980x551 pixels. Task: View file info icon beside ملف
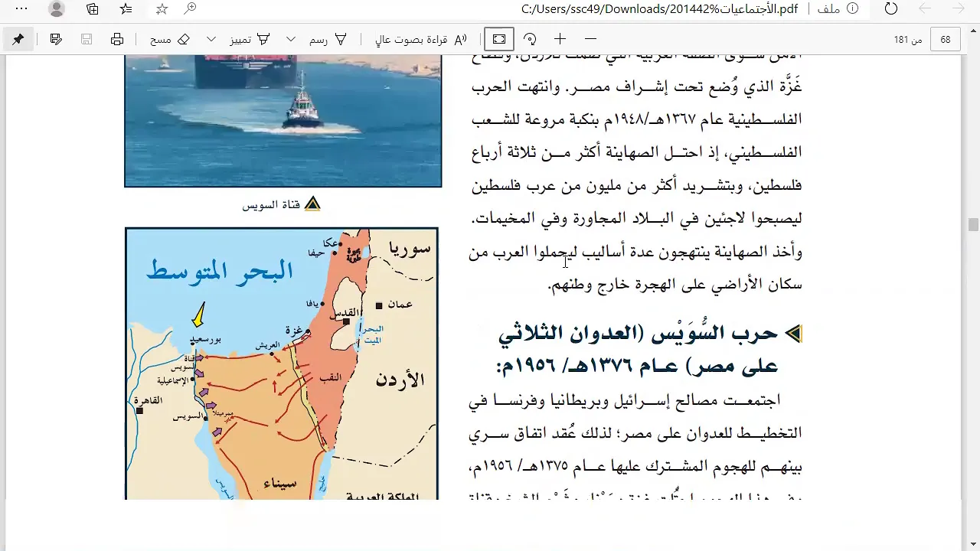(x=852, y=9)
